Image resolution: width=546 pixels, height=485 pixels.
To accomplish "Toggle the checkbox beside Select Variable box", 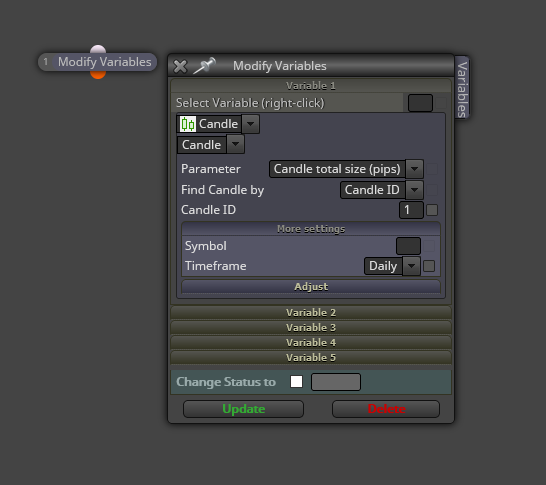I will [x=441, y=103].
